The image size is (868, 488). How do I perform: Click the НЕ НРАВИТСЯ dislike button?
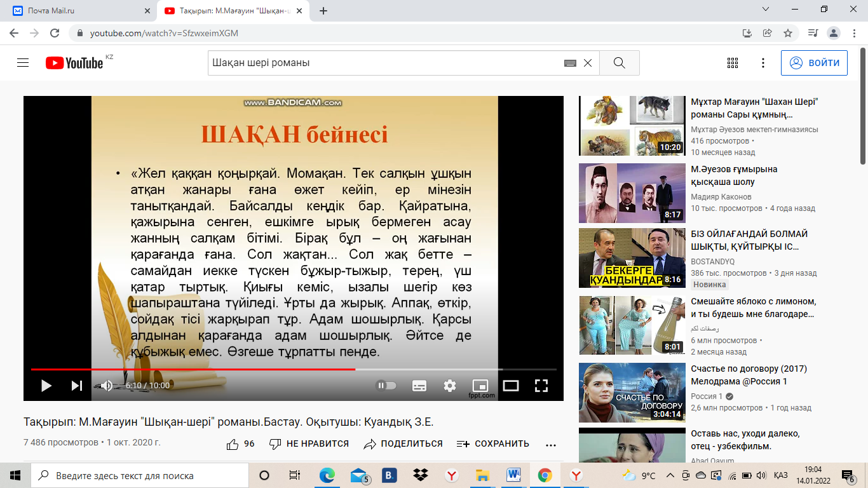coord(309,444)
